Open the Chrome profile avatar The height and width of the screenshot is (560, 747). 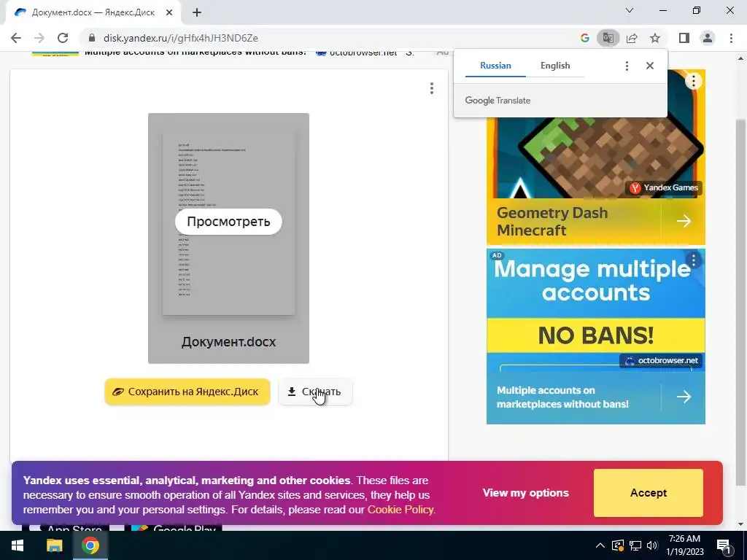tap(708, 38)
